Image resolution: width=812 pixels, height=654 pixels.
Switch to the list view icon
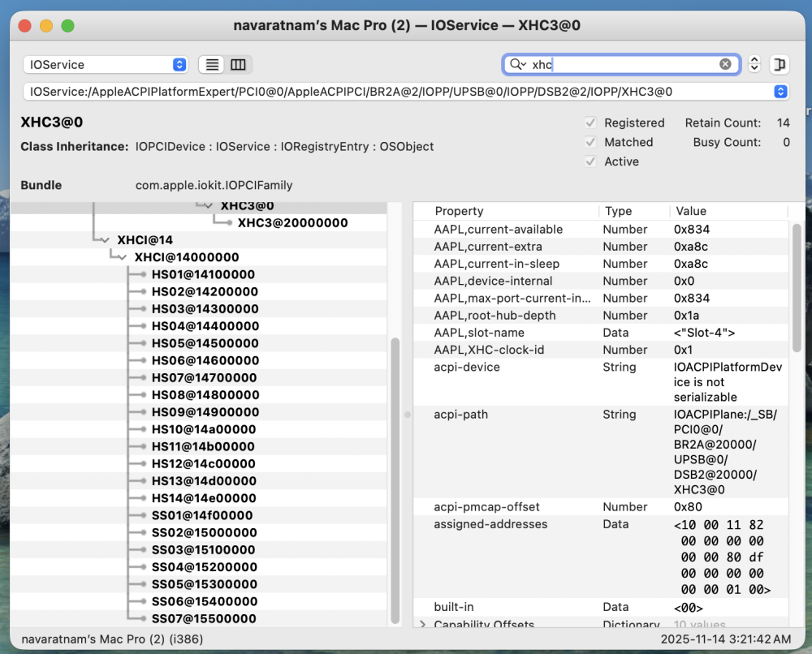tap(212, 65)
